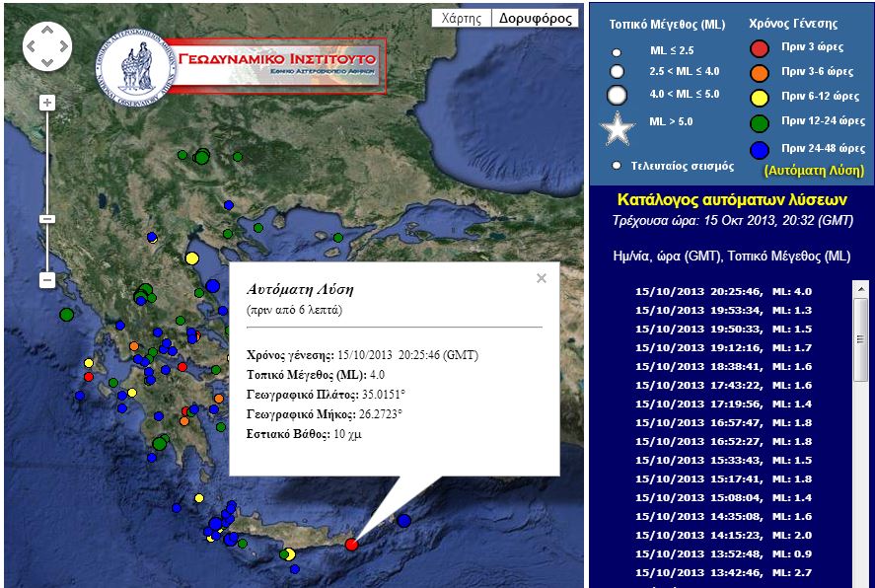
Task: Switch to the Χάρτης map view
Action: [461, 19]
